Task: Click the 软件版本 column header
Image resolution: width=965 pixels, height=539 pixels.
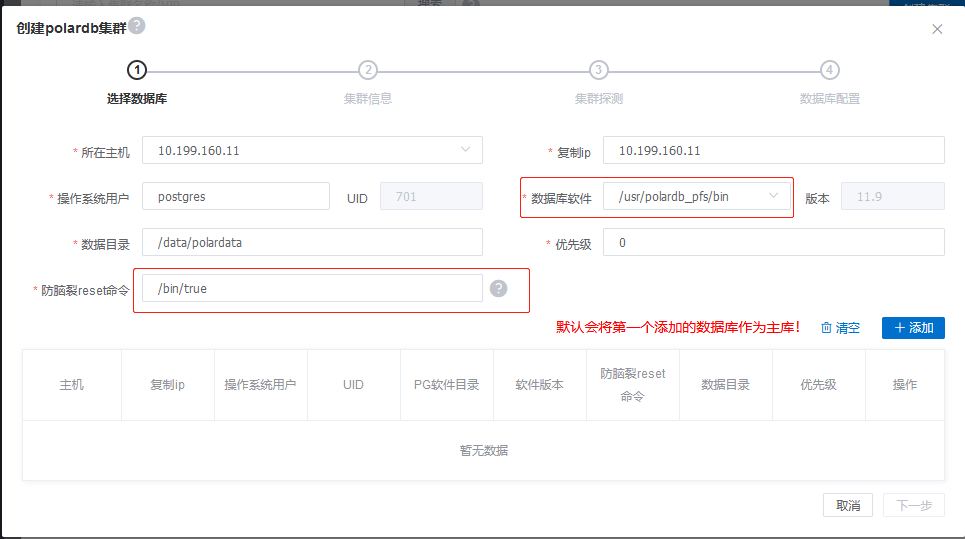Action: (x=540, y=385)
